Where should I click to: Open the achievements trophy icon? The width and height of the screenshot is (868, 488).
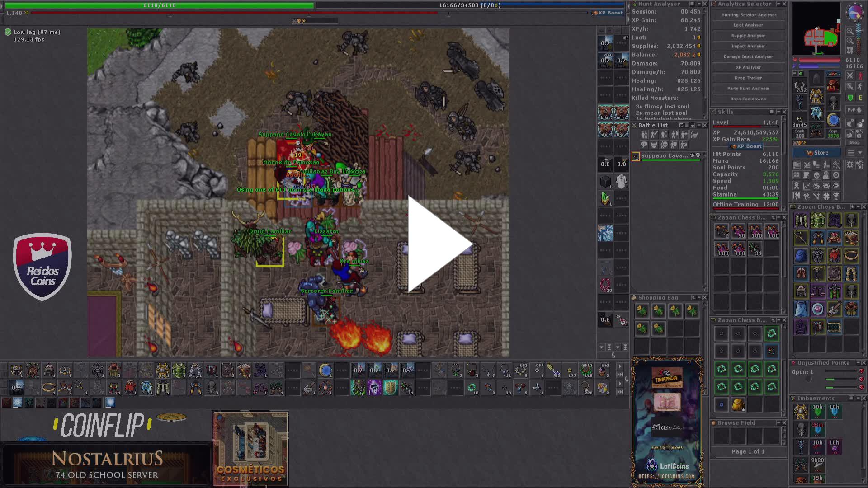click(x=836, y=197)
